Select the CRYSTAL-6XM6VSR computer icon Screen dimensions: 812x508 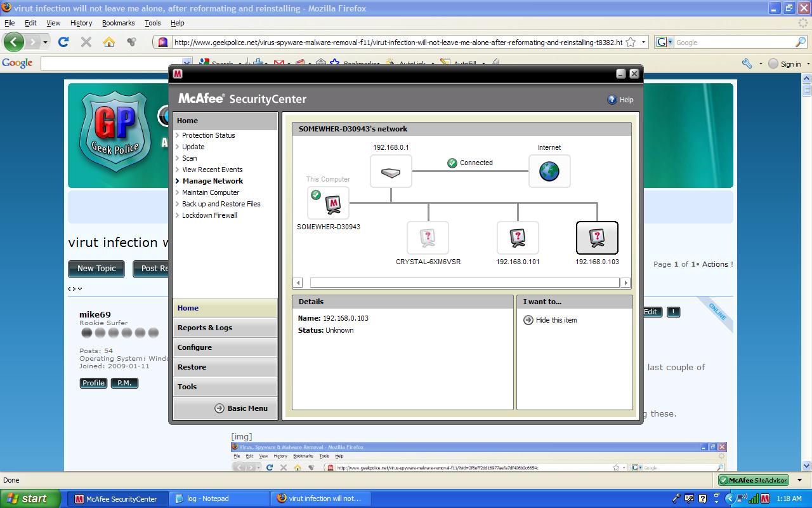(428, 237)
